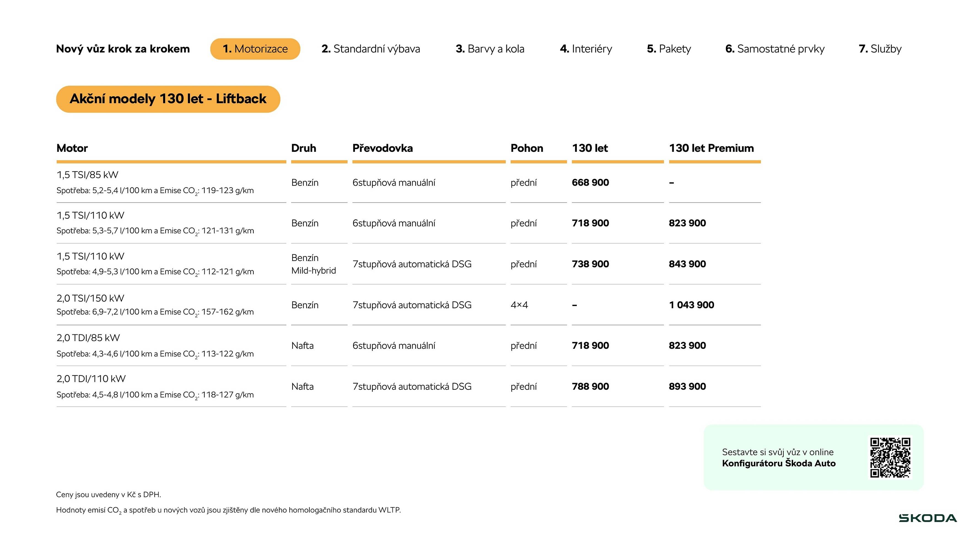Switch to 7. Služby tab
The image size is (980, 551).
click(880, 49)
